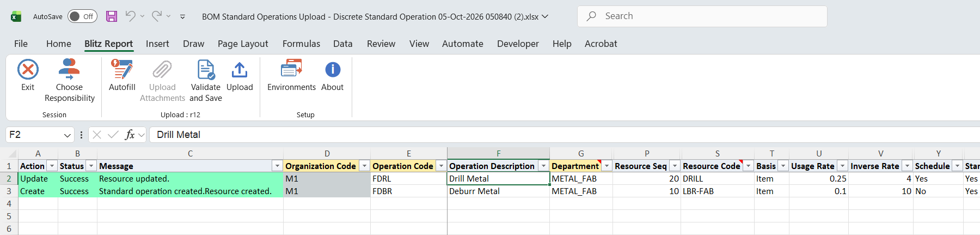Switch to the Page Layout tab
The image size is (980, 235).
coord(243,44)
